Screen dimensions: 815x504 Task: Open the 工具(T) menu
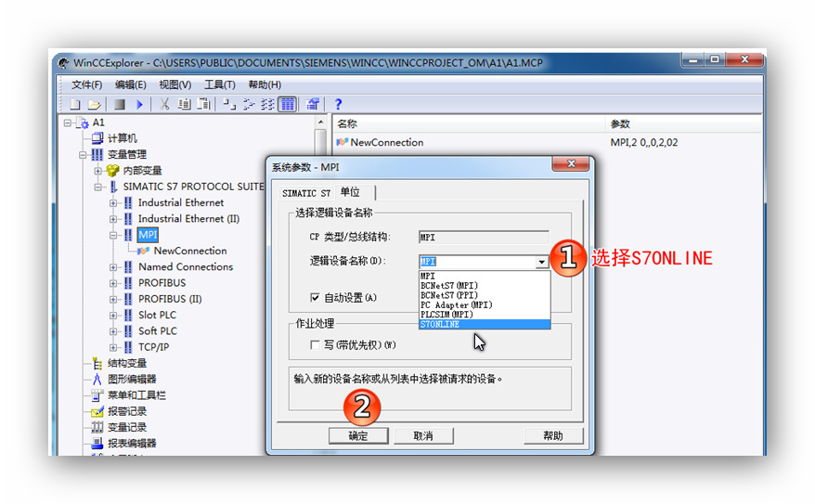(220, 84)
